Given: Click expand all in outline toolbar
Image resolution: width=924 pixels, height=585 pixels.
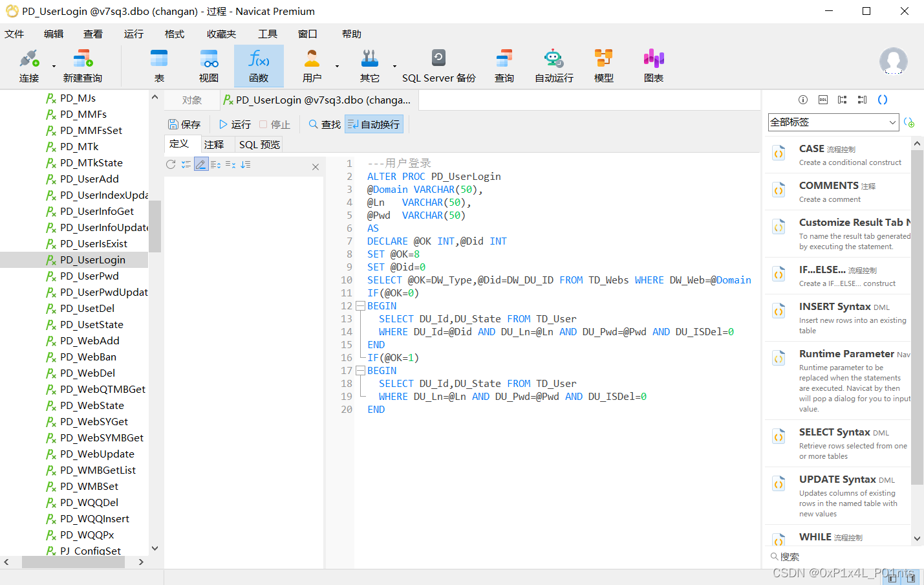Looking at the screenshot, I should pyautogui.click(x=186, y=164).
